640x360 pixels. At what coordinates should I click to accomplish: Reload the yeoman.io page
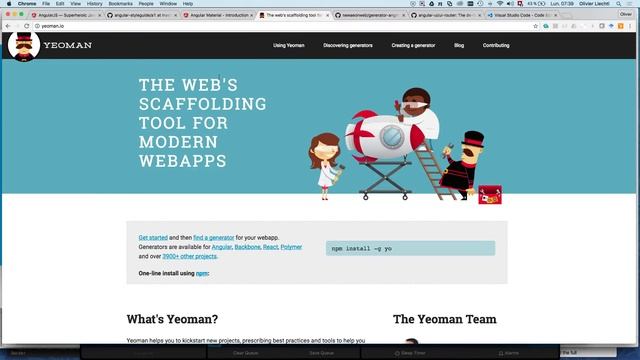point(27,26)
